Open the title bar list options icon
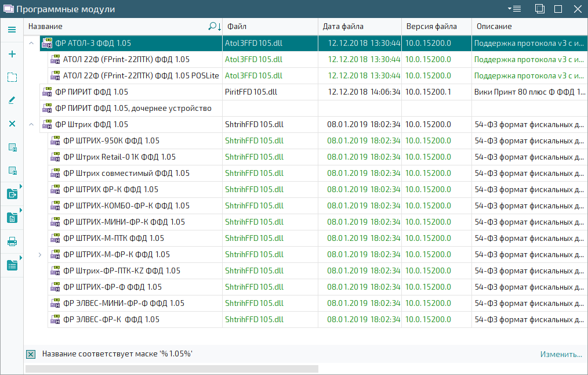This screenshot has height=375, width=588. 514,9
